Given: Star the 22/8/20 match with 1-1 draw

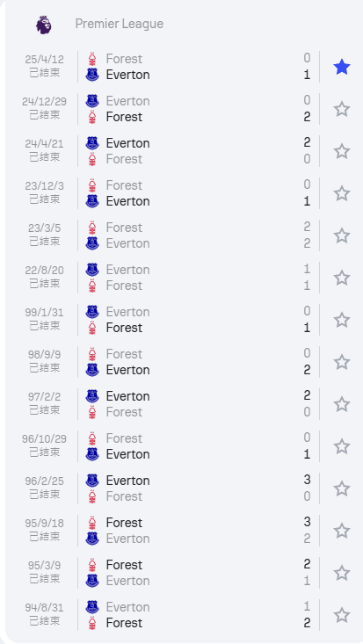Looking at the screenshot, I should (x=342, y=278).
